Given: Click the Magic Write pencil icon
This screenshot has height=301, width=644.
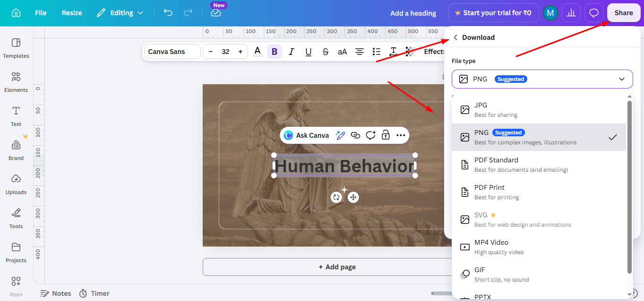Looking at the screenshot, I should coord(340,135).
